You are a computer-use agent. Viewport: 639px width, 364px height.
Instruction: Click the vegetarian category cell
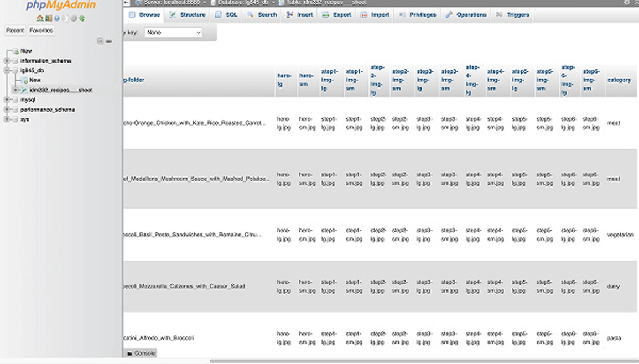620,235
